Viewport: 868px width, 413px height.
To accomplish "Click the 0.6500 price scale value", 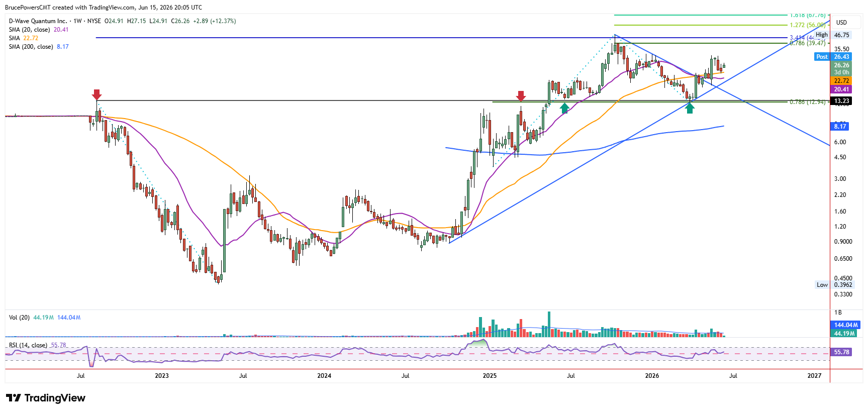I will tap(843, 259).
